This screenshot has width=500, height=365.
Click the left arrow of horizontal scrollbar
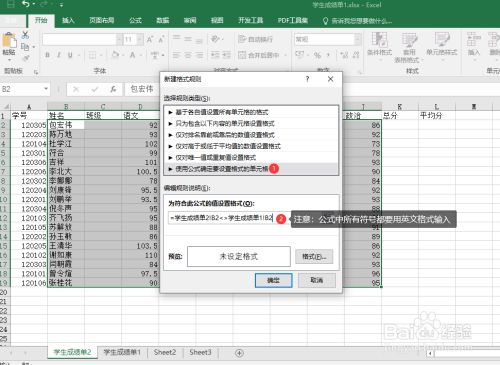[430, 353]
